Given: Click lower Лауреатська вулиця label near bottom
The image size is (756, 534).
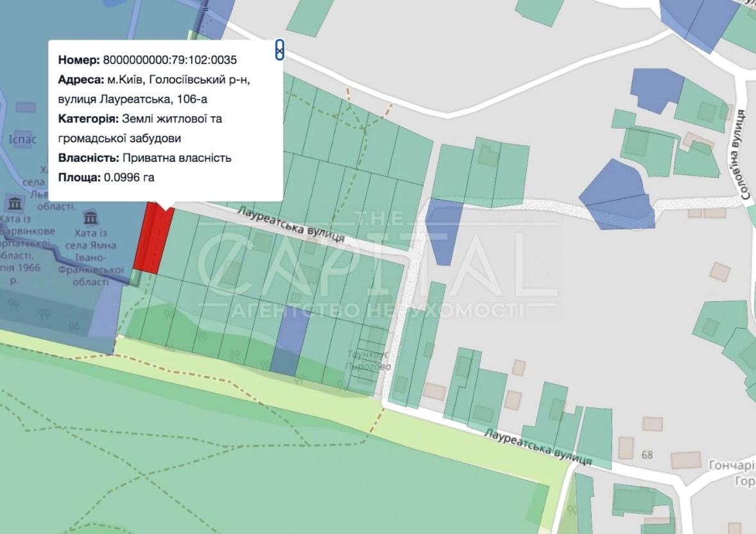Looking at the screenshot, I should 537,446.
